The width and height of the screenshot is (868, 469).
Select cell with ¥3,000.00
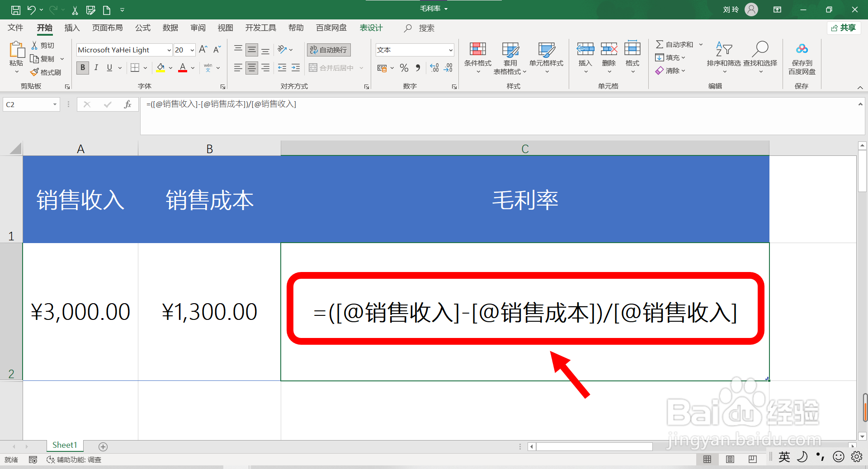(x=80, y=312)
